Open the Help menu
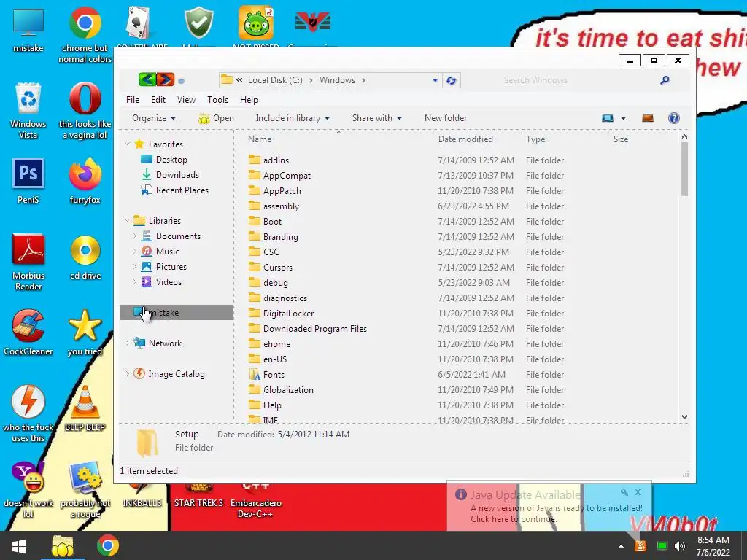Image resolution: width=747 pixels, height=560 pixels. click(249, 99)
